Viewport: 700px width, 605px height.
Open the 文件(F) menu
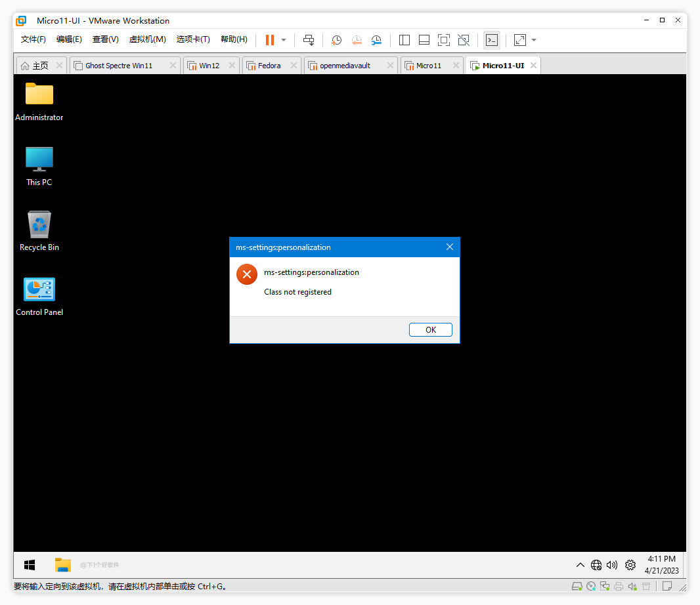(x=33, y=39)
